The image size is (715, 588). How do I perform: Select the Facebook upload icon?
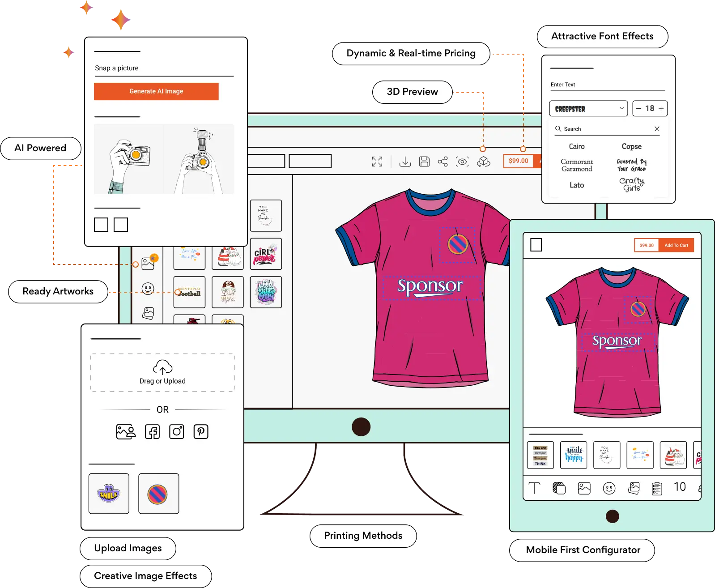click(x=152, y=432)
